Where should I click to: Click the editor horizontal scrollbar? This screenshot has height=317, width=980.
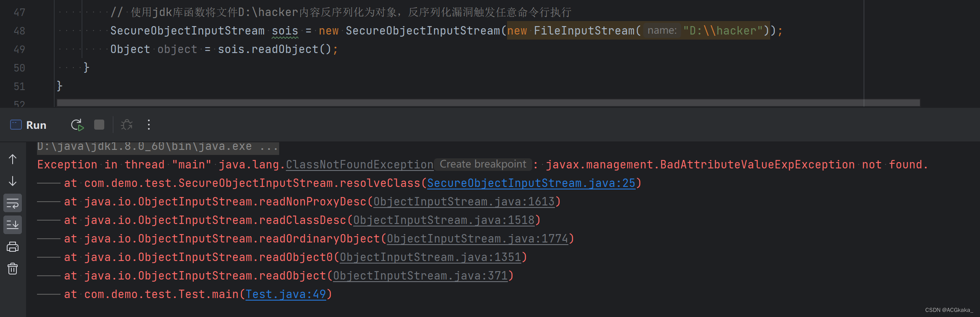[488, 103]
